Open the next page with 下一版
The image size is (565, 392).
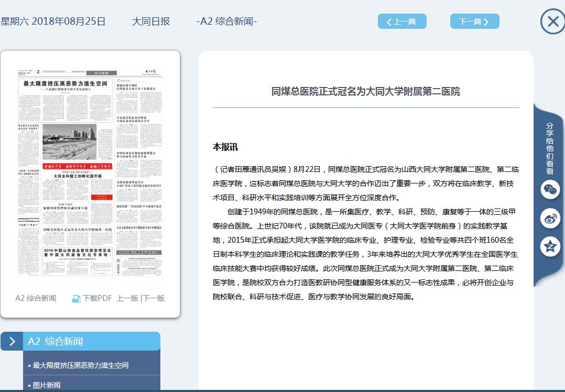[x=154, y=298]
